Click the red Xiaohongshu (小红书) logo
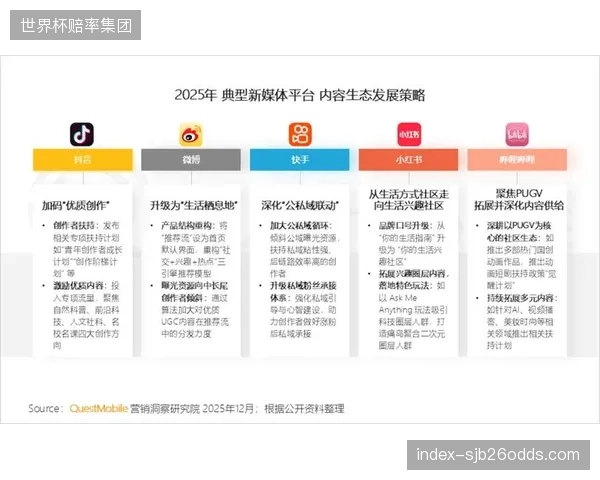The image size is (600, 480). pyautogui.click(x=409, y=134)
